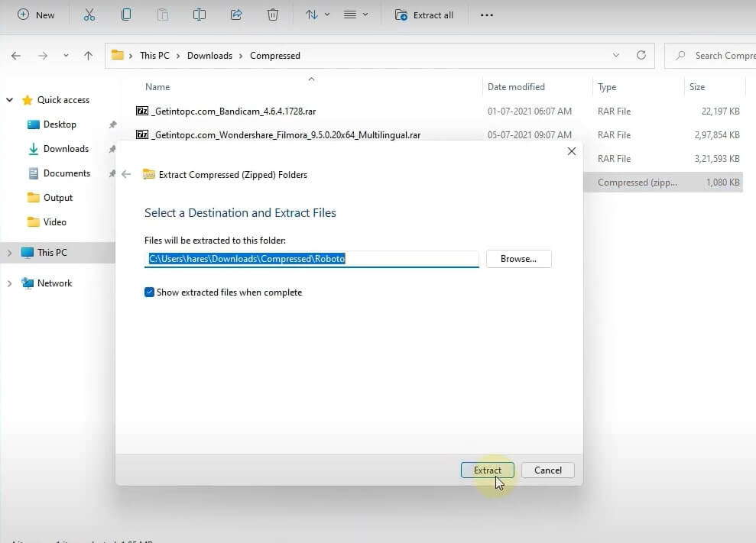Screen dimensions: 756x543
Task: Expand the This PC tree node
Action: [x=10, y=253]
